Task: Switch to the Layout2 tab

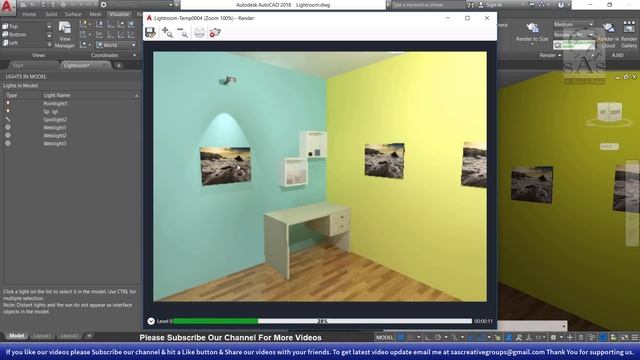Action: [x=69, y=336]
